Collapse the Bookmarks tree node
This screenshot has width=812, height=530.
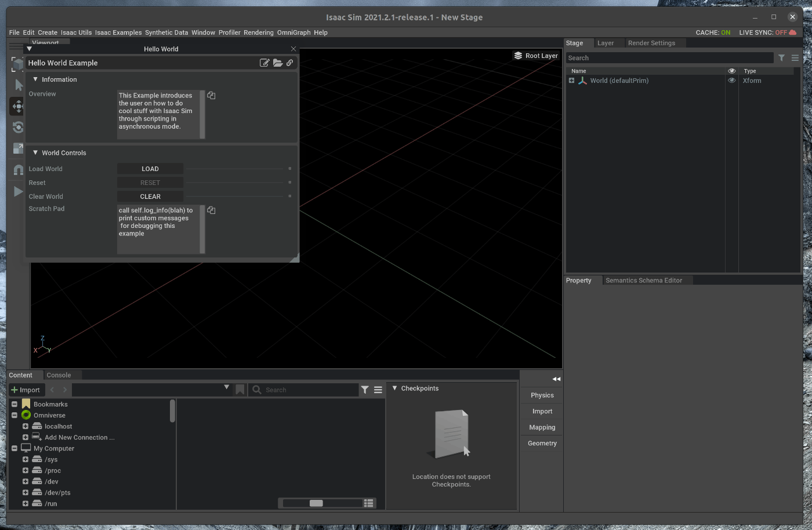click(x=14, y=404)
